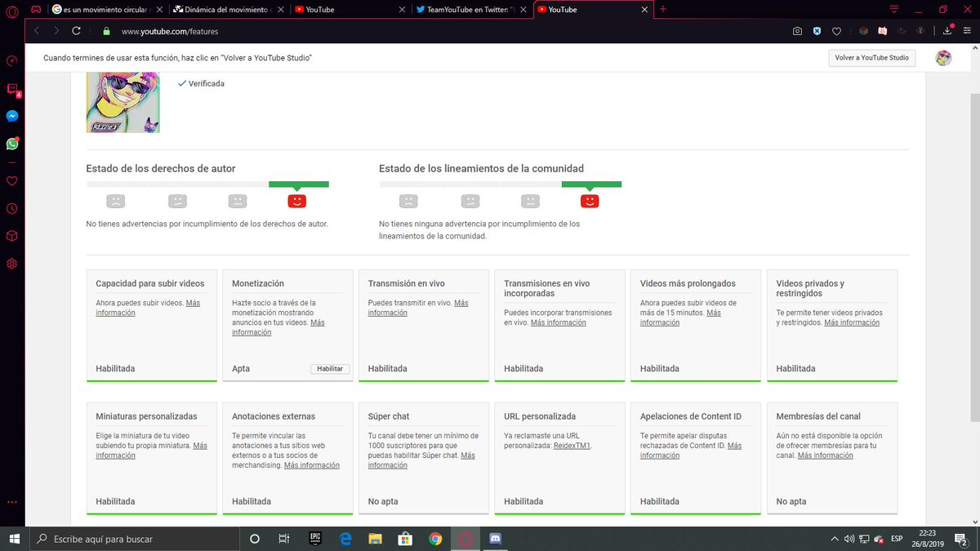Open Google Chrome from the taskbar
The height and width of the screenshot is (551, 980).
pos(435,539)
